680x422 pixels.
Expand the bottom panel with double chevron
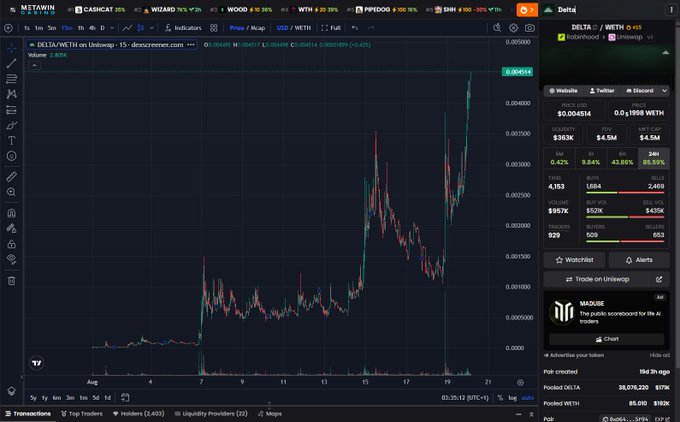click(532, 414)
